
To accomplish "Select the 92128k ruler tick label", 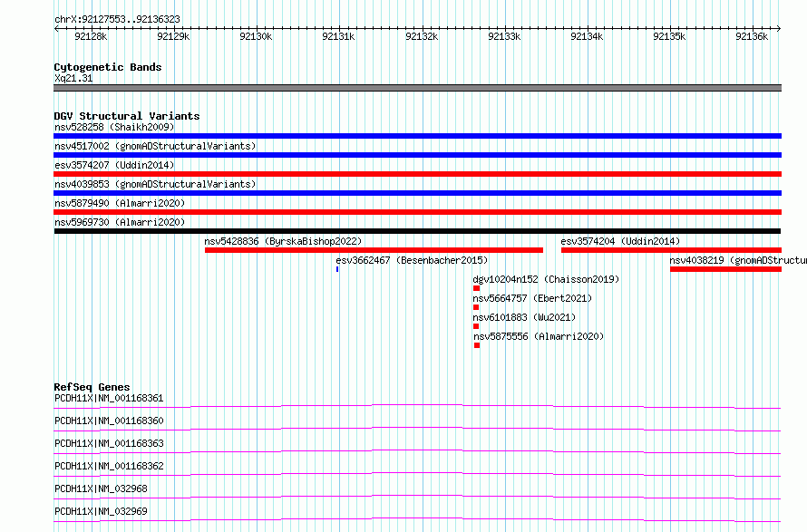I will pos(91,36).
